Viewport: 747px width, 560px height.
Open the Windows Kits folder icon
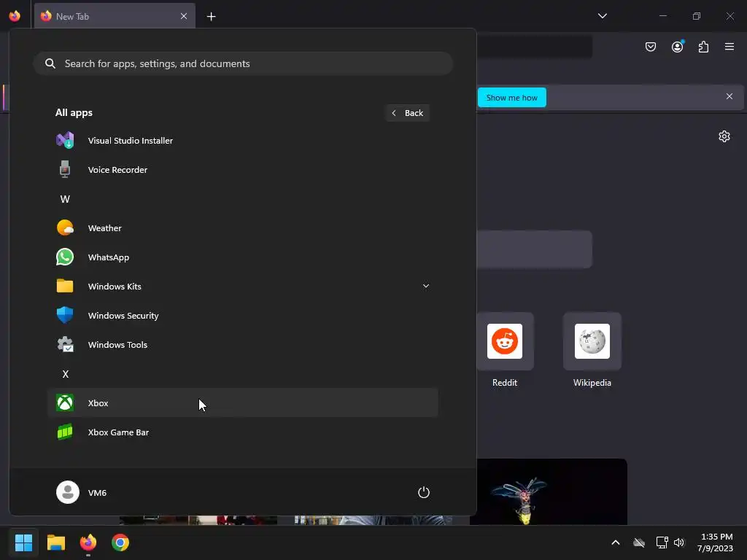pyautogui.click(x=65, y=286)
